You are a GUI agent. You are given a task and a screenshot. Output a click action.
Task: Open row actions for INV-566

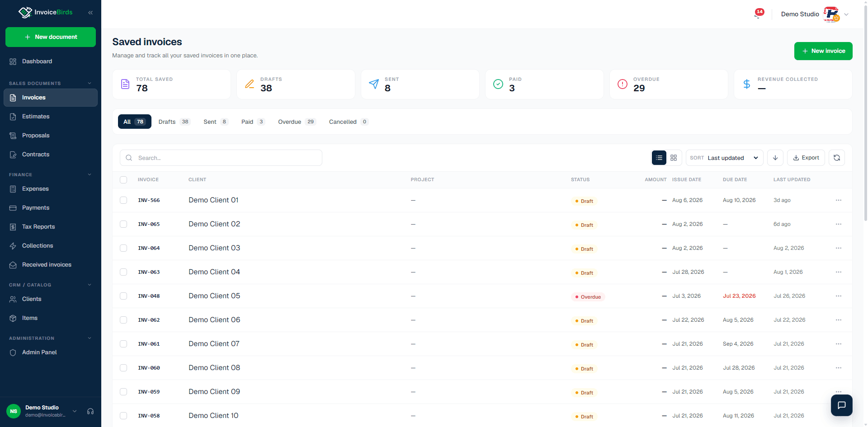(839, 200)
